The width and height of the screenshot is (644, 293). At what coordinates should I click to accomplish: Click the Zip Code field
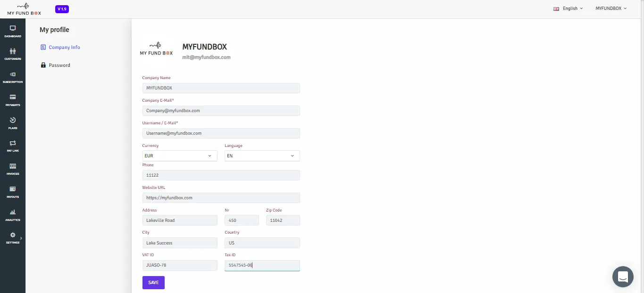coord(283,220)
